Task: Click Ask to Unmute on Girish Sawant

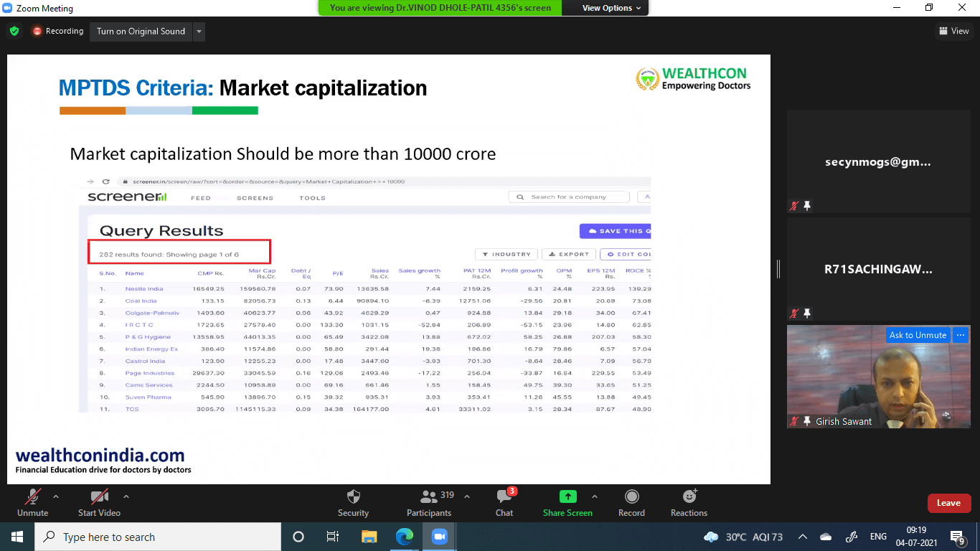Action: [x=918, y=335]
